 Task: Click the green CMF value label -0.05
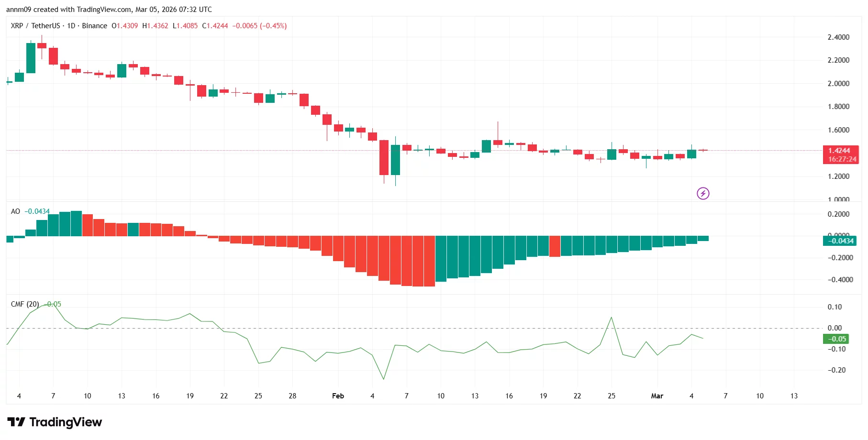[x=836, y=339]
